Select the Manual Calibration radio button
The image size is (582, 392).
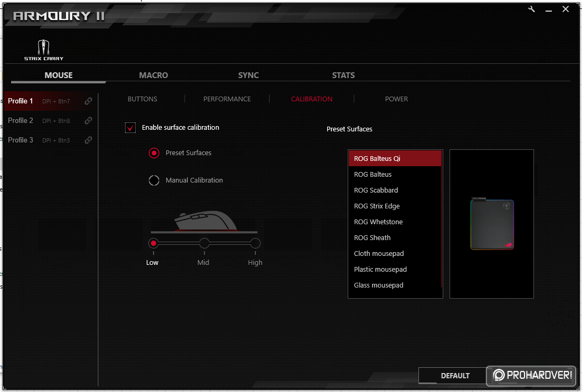pos(154,180)
